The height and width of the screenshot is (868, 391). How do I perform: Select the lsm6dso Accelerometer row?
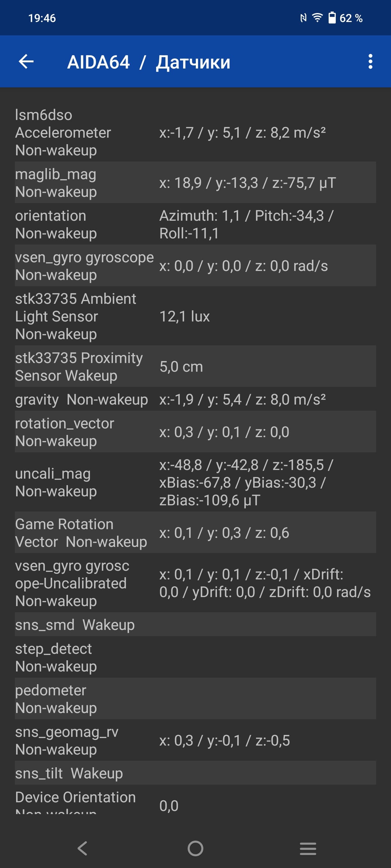coord(195,132)
